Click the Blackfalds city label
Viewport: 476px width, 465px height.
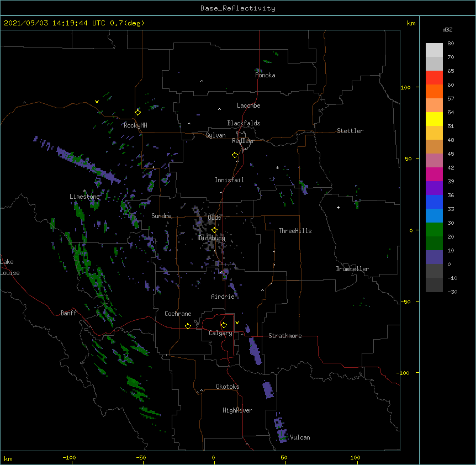[x=244, y=123]
